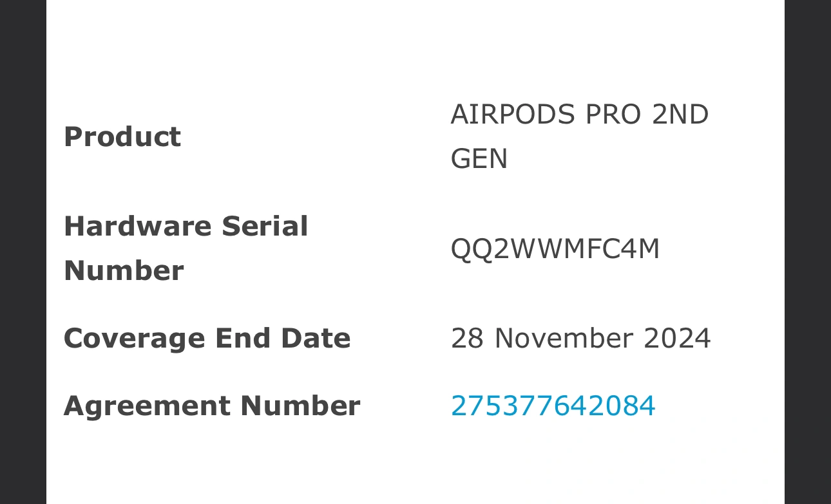831x504 pixels.
Task: Click the Product field label
Action: [x=122, y=136]
